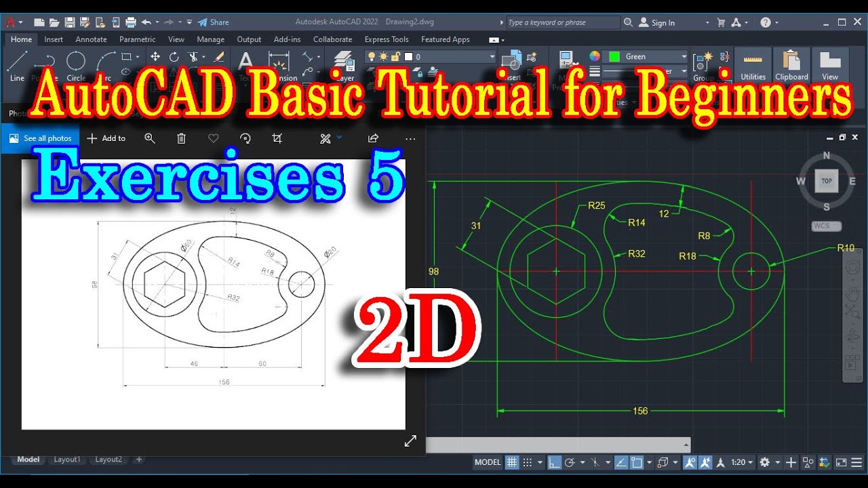Click the Plot printer icon
The width and height of the screenshot is (868, 488).
point(131,22)
